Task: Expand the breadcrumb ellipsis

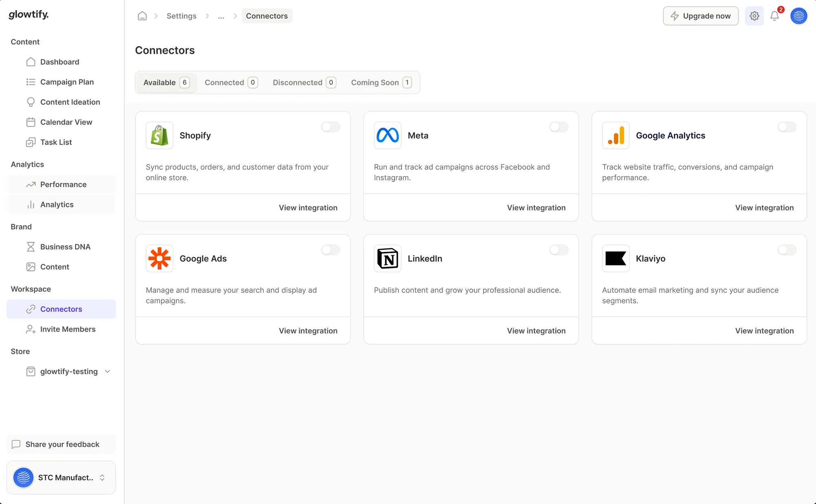Action: pos(221,16)
